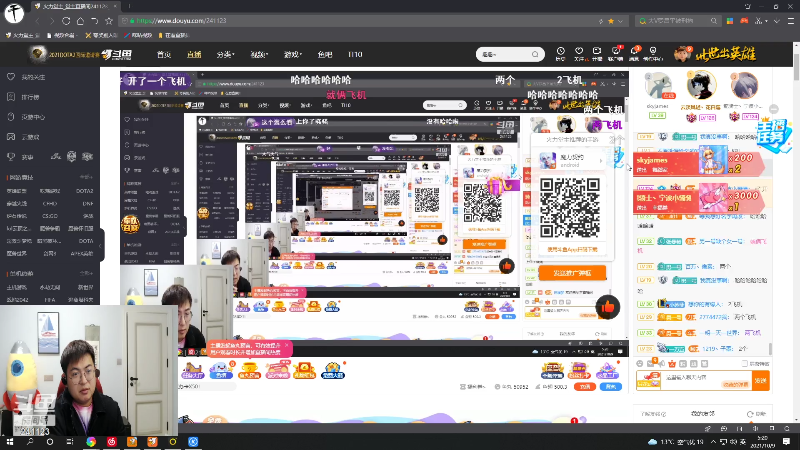Image resolution: width=800 pixels, height=450 pixels.
Task: Open the Windows Start menu
Action: [x=9, y=442]
